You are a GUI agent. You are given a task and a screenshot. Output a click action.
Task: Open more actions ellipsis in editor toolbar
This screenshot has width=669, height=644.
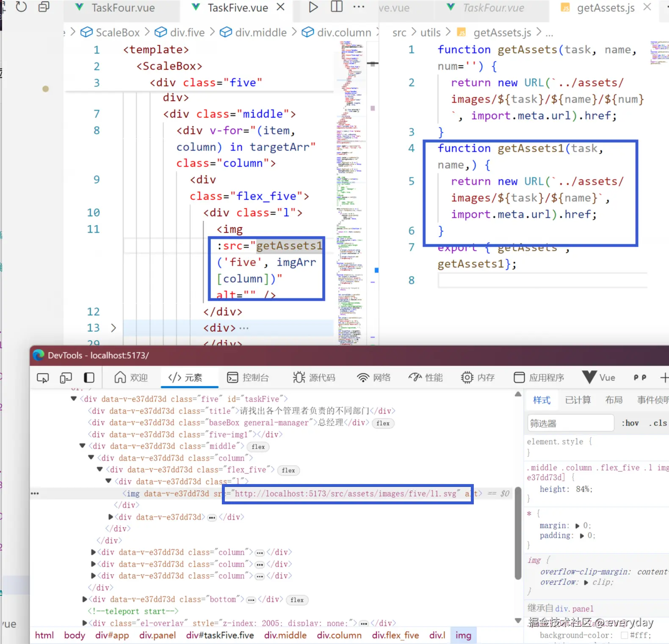coord(359,7)
